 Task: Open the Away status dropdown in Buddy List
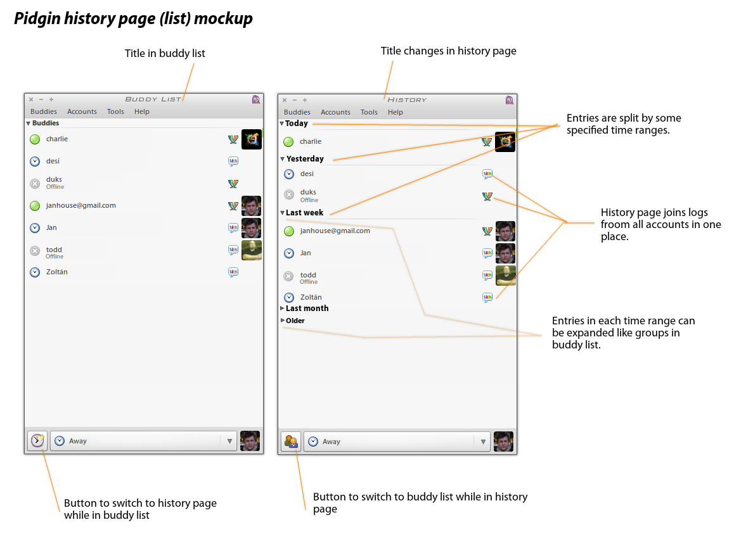pyautogui.click(x=229, y=441)
